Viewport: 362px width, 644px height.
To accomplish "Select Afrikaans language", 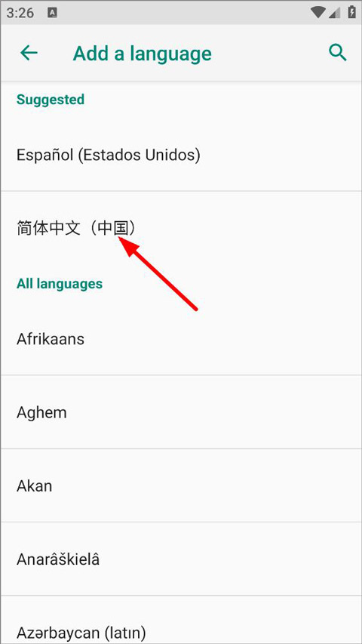I will (x=181, y=339).
